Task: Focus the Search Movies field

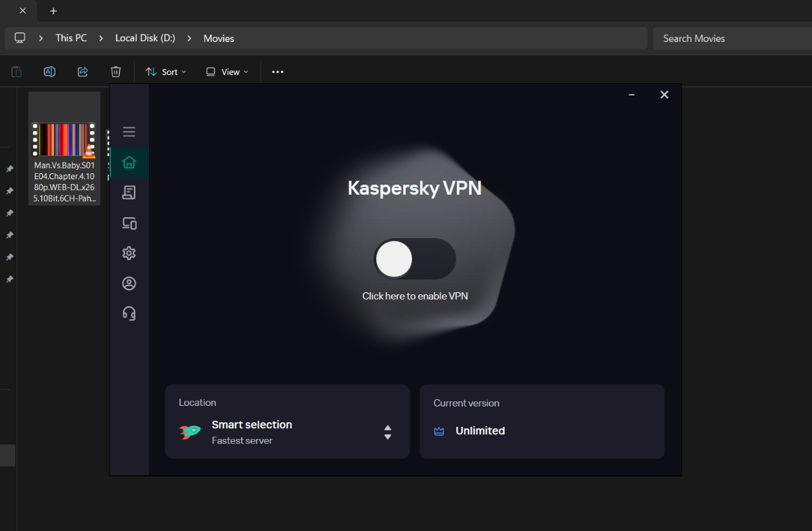Action: 732,39
